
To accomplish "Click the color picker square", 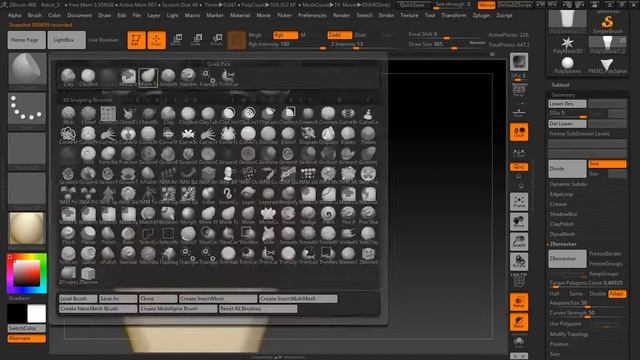I will click(x=27, y=273).
